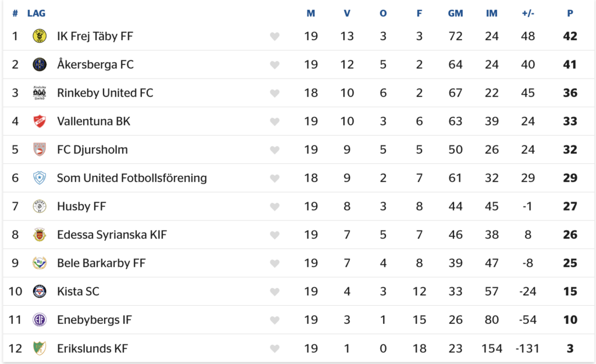The width and height of the screenshot is (596, 364).
Task: Click the Husby FF round badge
Action: tap(40, 206)
